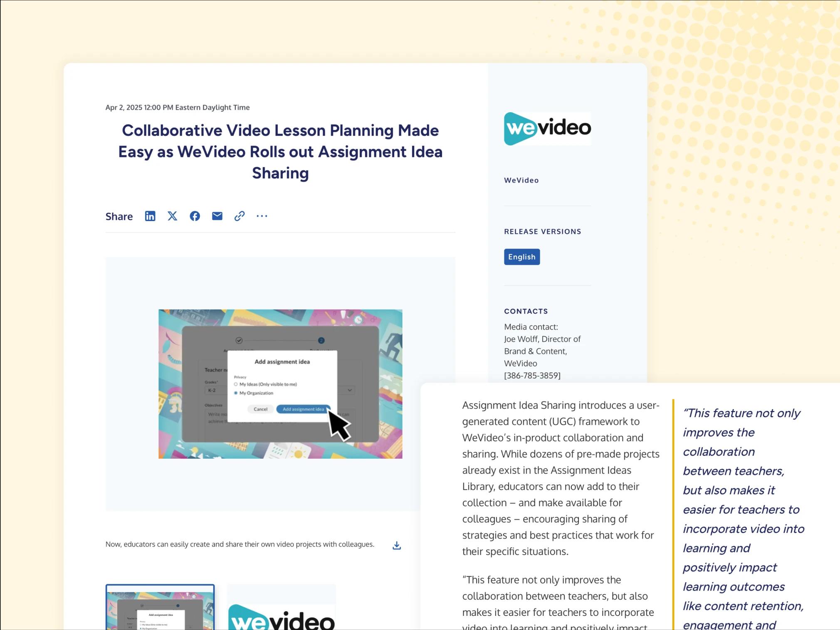Open the WeVideo company name link
The image size is (840, 630).
521,180
